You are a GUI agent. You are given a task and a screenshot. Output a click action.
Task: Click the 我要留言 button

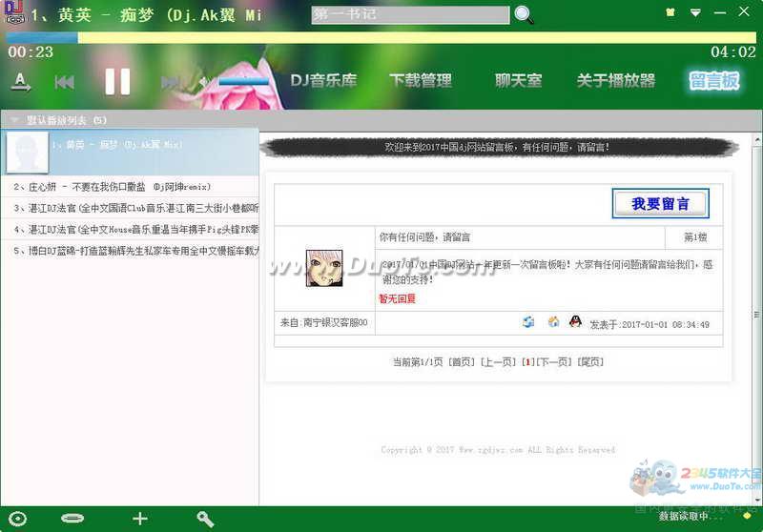(x=660, y=203)
